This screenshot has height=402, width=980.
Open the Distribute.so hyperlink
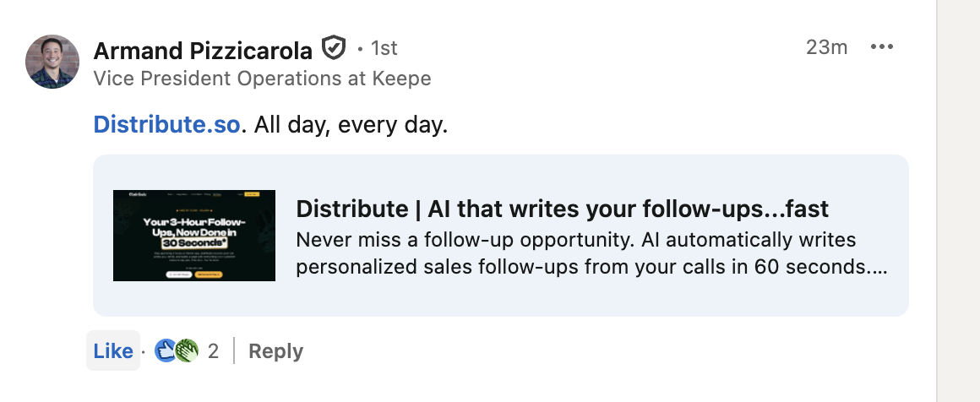(167, 125)
